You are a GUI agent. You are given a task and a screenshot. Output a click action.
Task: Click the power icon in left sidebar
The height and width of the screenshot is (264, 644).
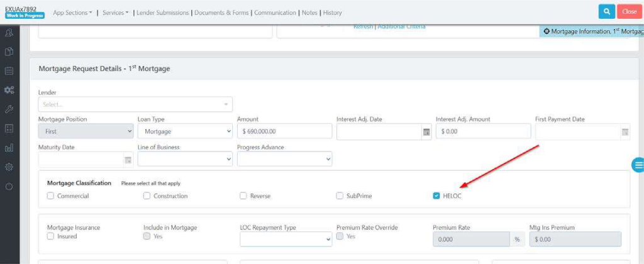point(9,187)
